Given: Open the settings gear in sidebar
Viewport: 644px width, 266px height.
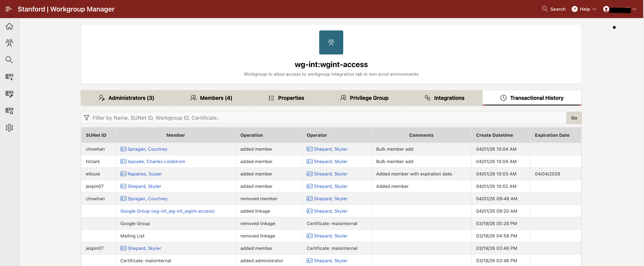Looking at the screenshot, I should [9, 128].
